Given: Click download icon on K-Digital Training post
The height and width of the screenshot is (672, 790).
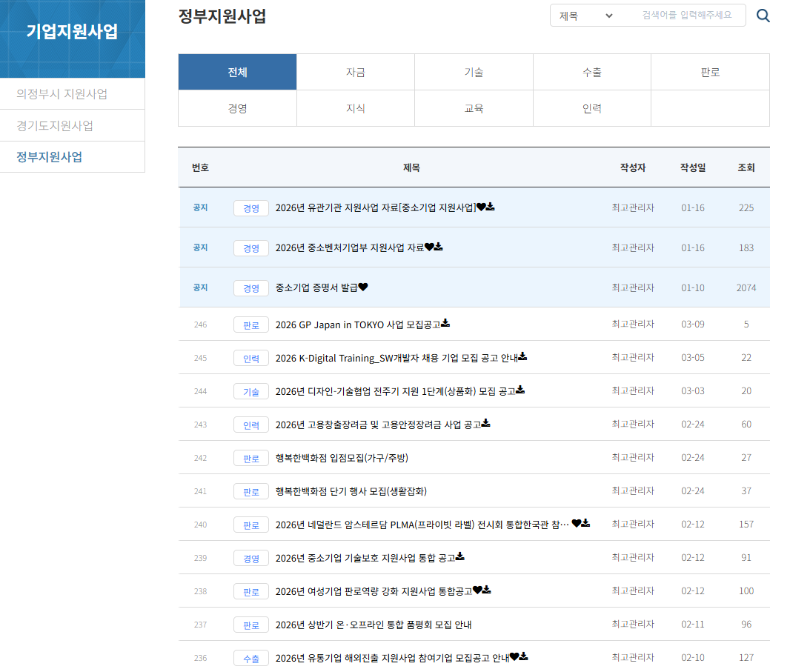Looking at the screenshot, I should point(522,357).
